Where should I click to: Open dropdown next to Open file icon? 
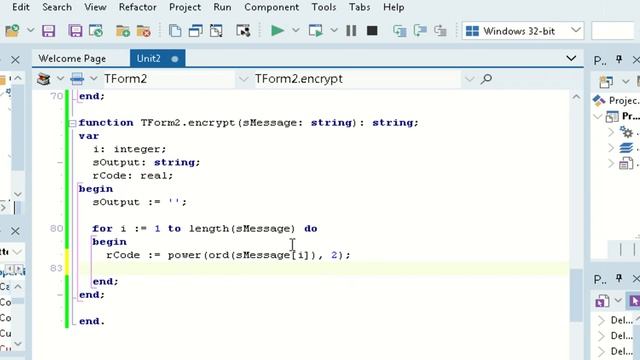click(x=30, y=30)
